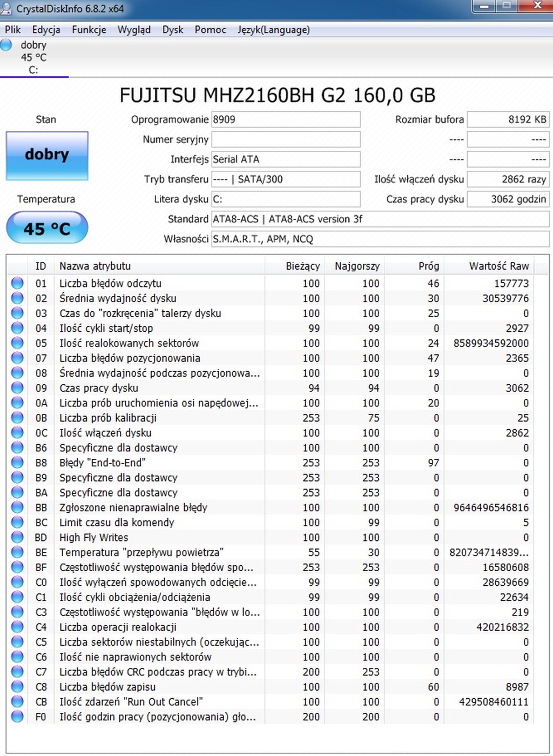Open the Funkcje menu
The width and height of the screenshot is (553, 756).
89,30
